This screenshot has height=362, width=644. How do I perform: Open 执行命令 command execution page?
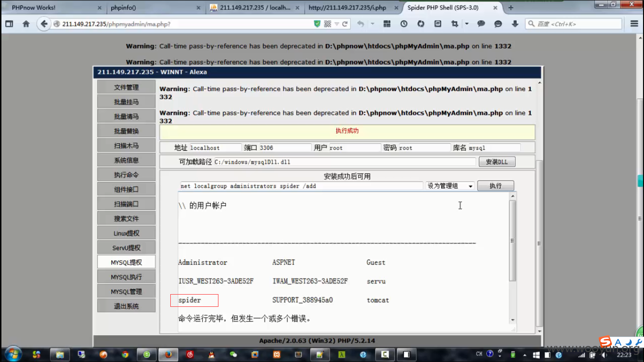click(x=126, y=175)
